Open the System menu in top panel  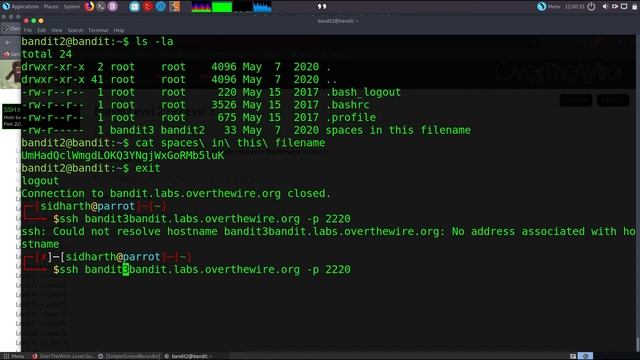[71, 7]
